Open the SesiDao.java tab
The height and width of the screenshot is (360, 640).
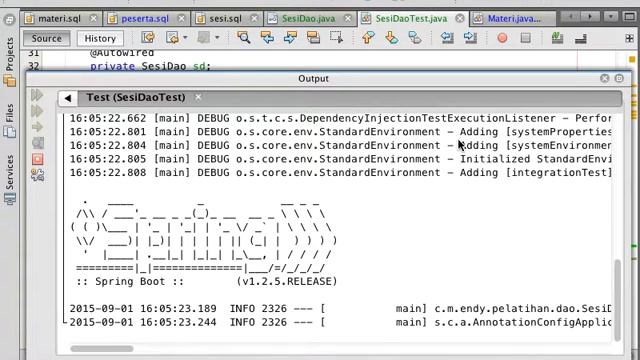point(308,19)
